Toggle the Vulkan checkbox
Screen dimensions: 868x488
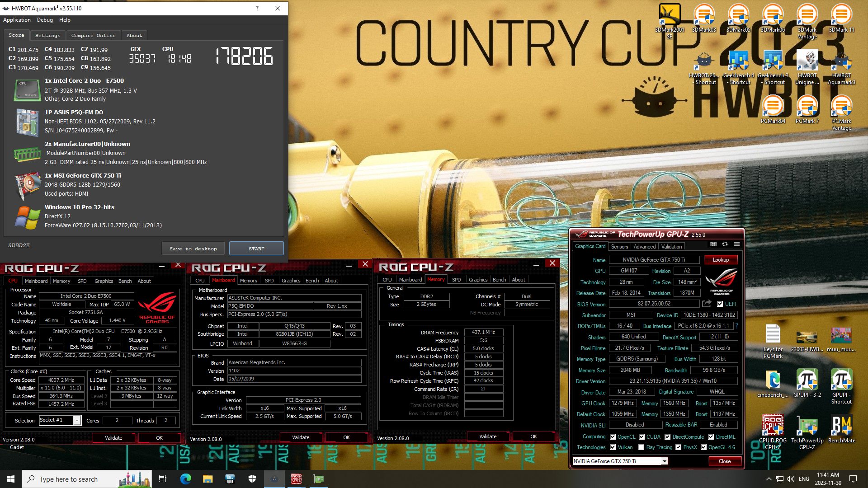[613, 447]
